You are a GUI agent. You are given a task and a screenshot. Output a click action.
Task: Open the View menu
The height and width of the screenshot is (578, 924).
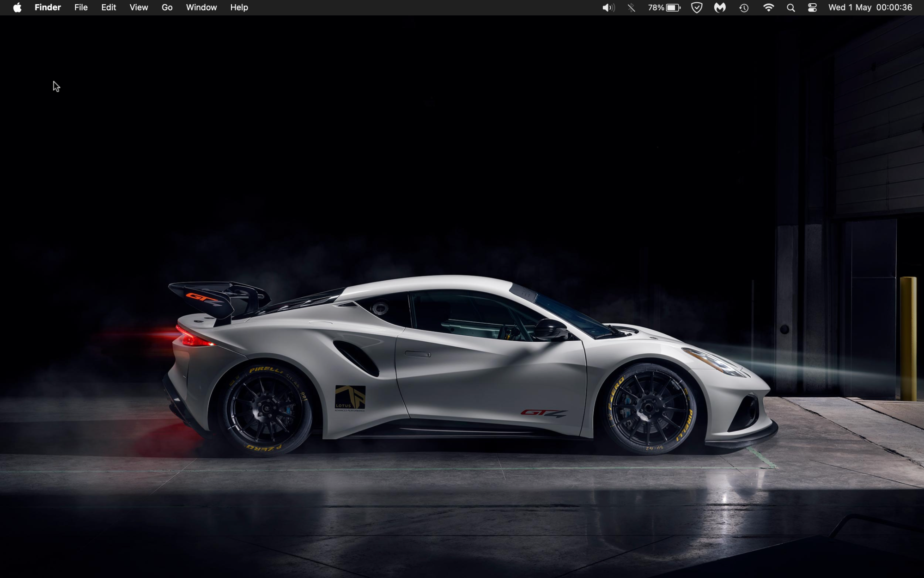139,7
